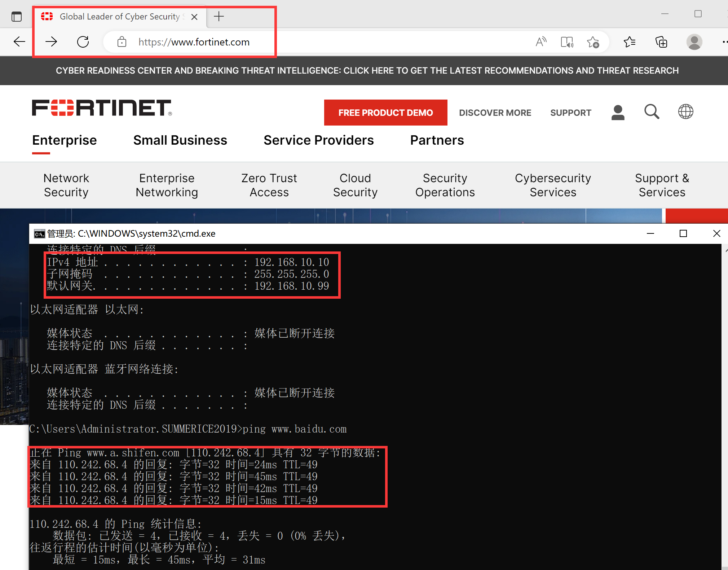Click the Fortinet search magnifier icon

(x=652, y=112)
